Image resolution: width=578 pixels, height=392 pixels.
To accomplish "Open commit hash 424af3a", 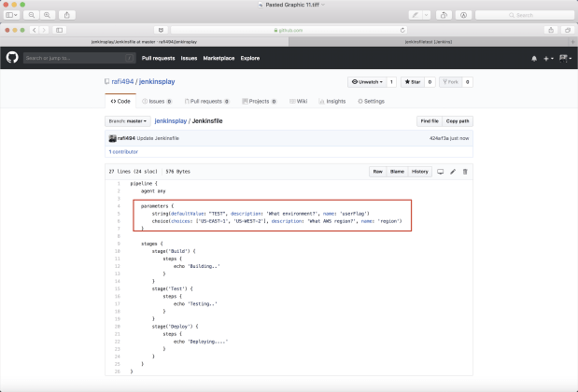I will point(439,138).
